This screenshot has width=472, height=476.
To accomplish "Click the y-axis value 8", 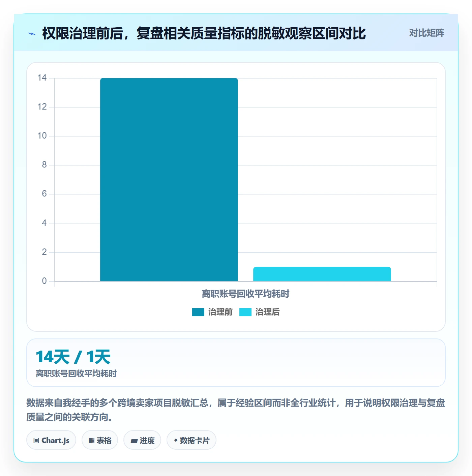I will coord(44,165).
